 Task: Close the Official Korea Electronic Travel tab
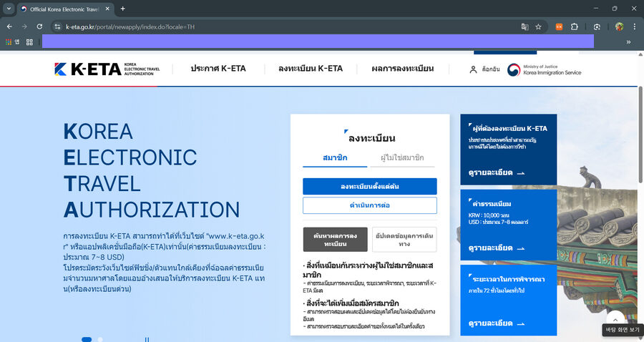coord(107,9)
